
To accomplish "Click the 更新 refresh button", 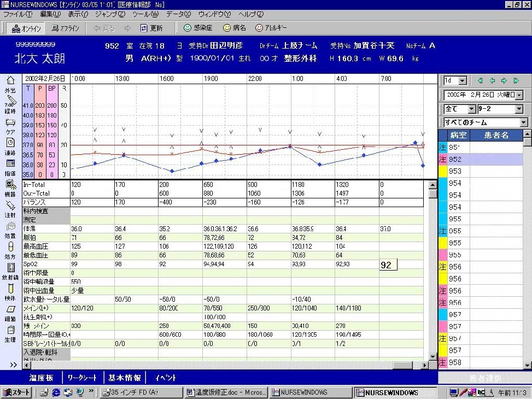I will [151, 28].
